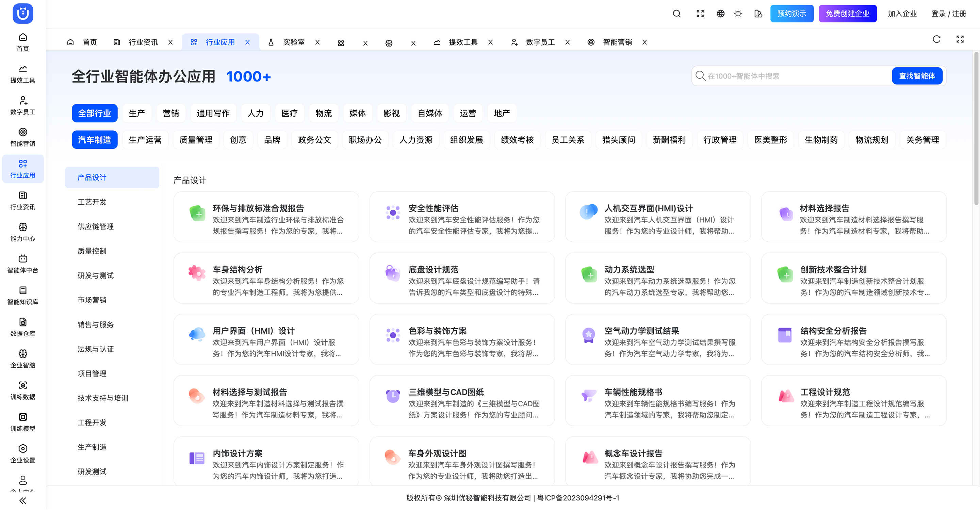Enter fullscreen via top bar icon
This screenshot has width=980, height=510.
(x=700, y=14)
